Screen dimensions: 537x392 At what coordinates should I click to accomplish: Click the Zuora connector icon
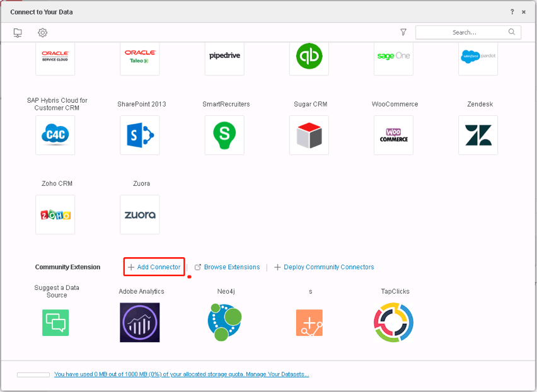coord(140,214)
